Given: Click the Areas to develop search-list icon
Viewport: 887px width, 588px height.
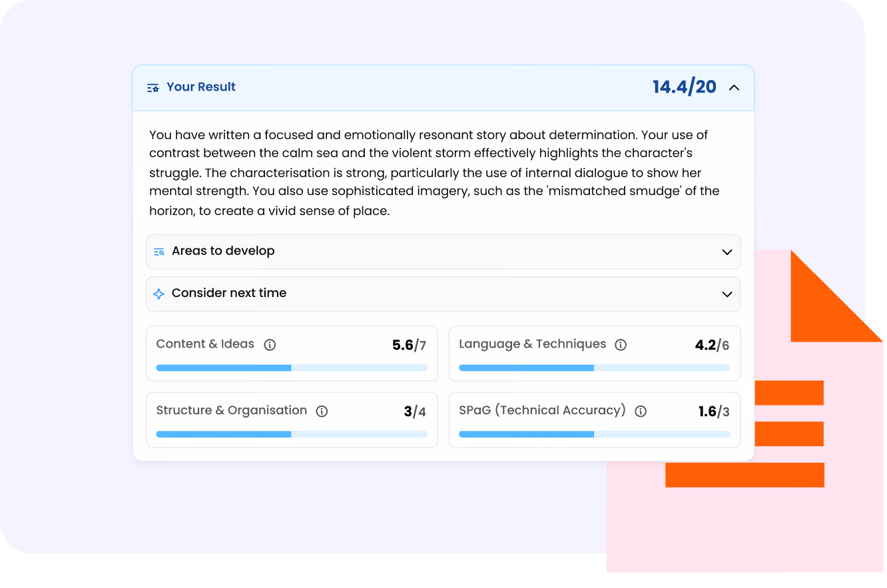Looking at the screenshot, I should pos(158,252).
